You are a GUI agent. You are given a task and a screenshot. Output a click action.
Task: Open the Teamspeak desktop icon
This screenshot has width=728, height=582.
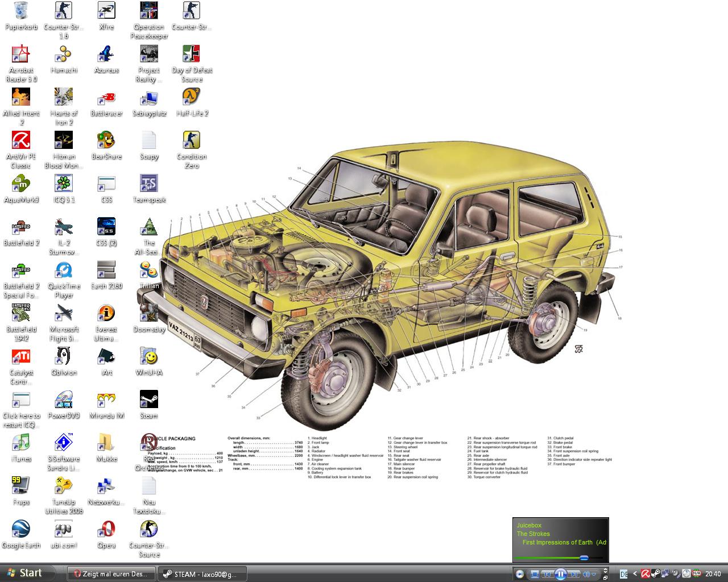(149, 189)
